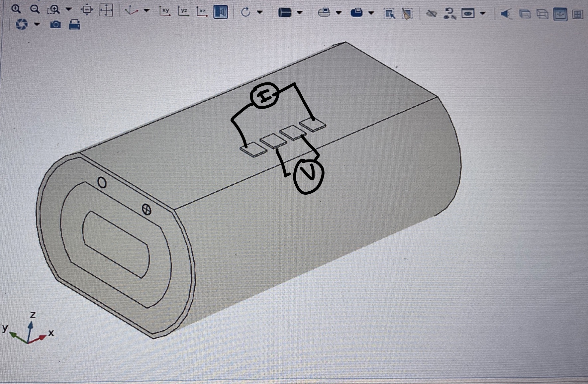Click the Zoom Extents icon
Screen dimensions: 588x384
106,10
